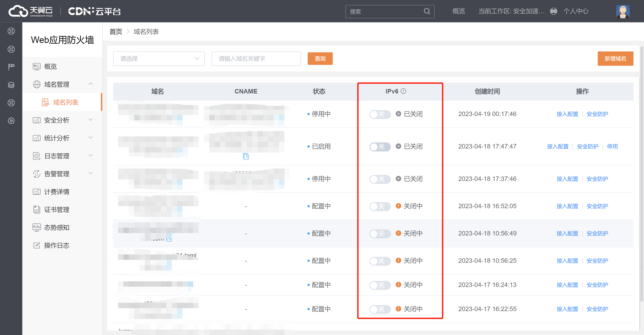Click the 域名管理 www globe icon
Screen dimensions: 644x335
[36, 84]
